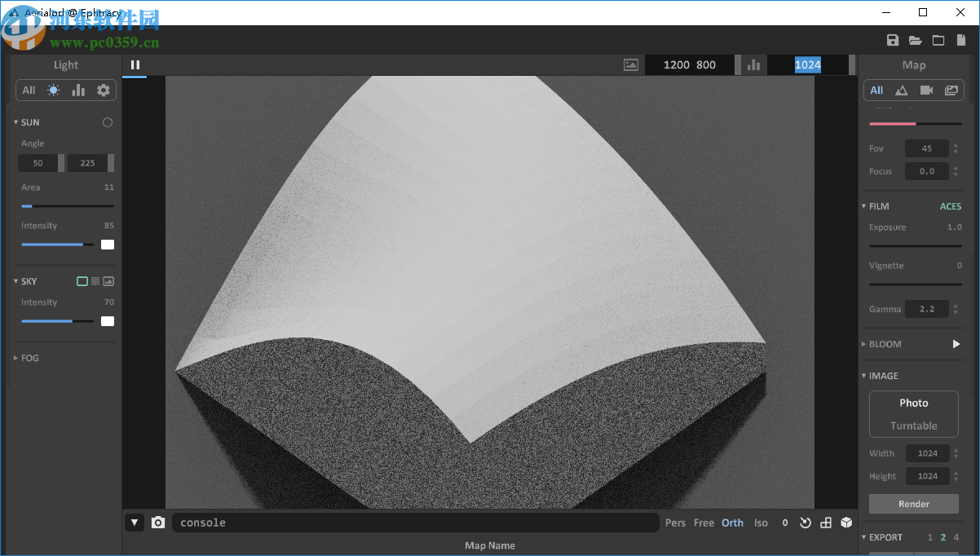Take a snapshot with the camera icon
The image size is (980, 556).
click(x=158, y=523)
